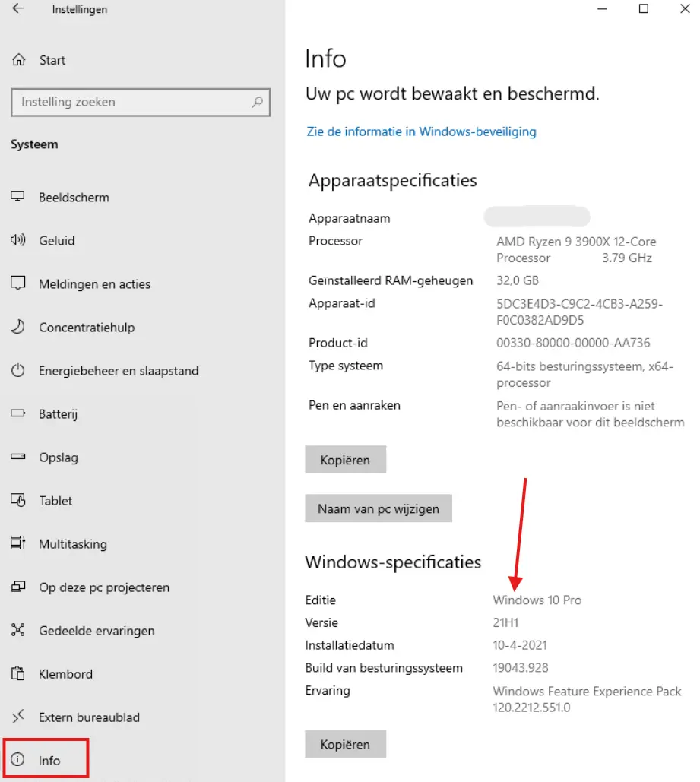Open Multitasking settings
The width and height of the screenshot is (700, 782).
73,544
